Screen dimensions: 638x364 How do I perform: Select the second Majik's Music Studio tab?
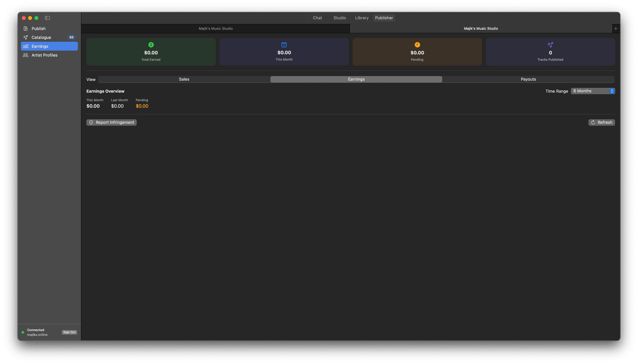[481, 28]
